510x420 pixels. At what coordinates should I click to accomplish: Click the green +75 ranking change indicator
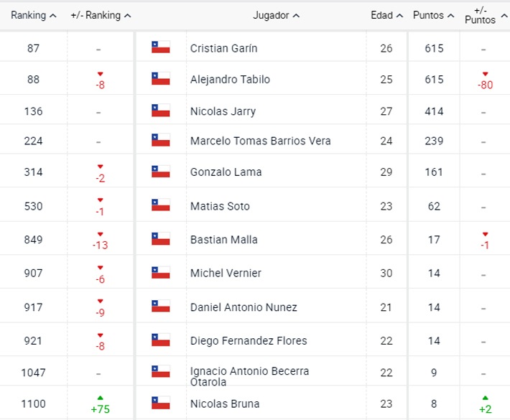click(x=99, y=409)
